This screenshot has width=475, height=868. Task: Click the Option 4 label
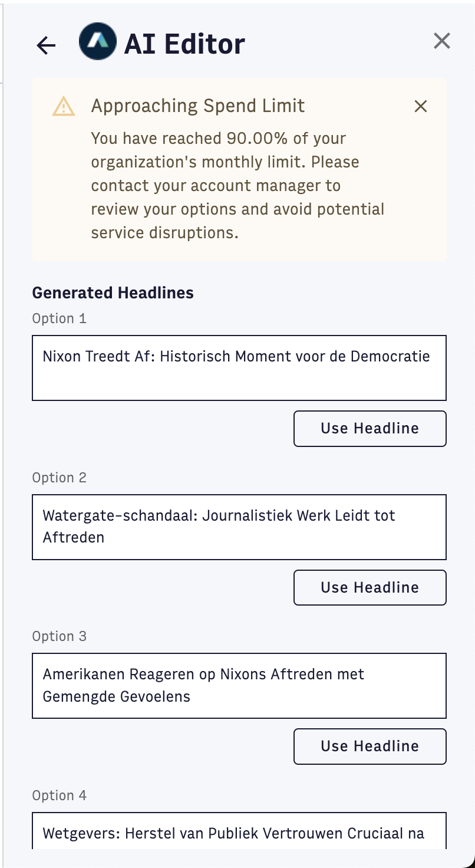tap(59, 795)
